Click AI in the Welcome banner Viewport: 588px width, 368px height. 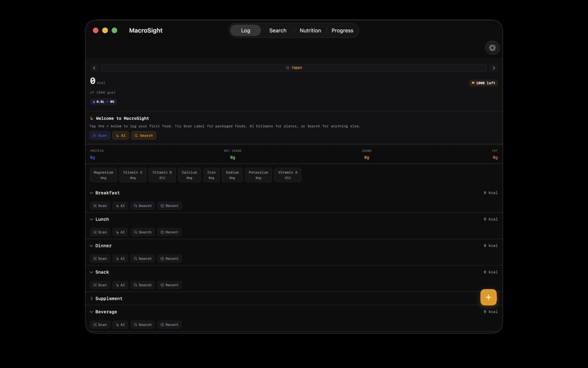pyautogui.click(x=120, y=136)
